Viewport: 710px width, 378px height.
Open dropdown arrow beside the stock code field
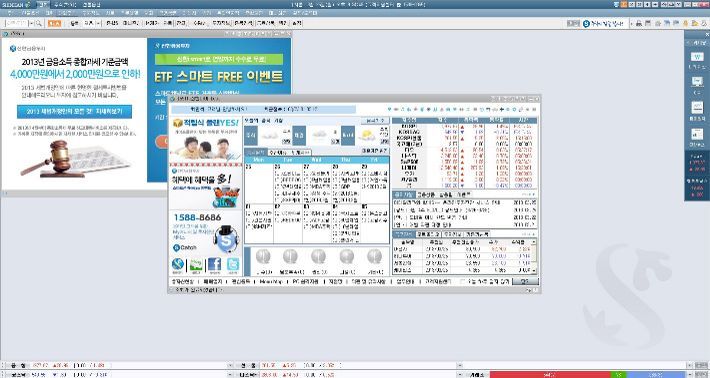(32, 23)
